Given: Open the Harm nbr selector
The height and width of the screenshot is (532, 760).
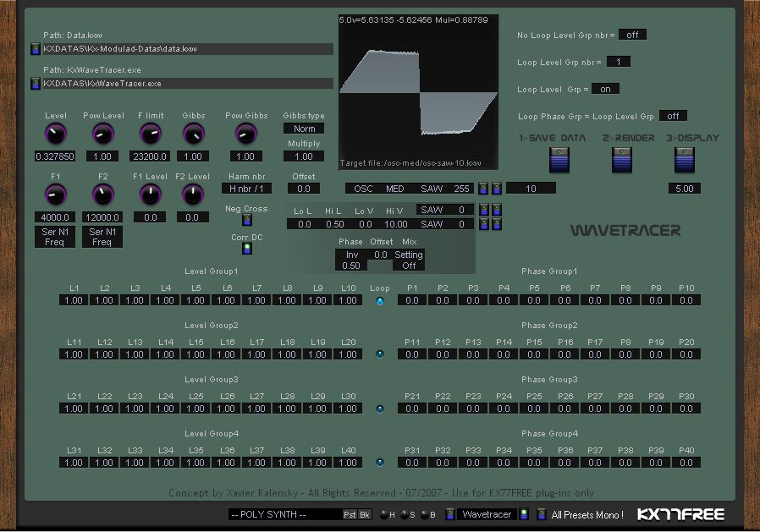Looking at the screenshot, I should pyautogui.click(x=245, y=189).
